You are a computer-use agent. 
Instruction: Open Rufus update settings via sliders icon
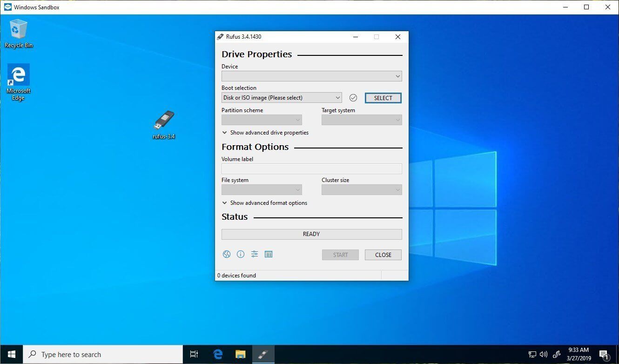[x=255, y=254]
